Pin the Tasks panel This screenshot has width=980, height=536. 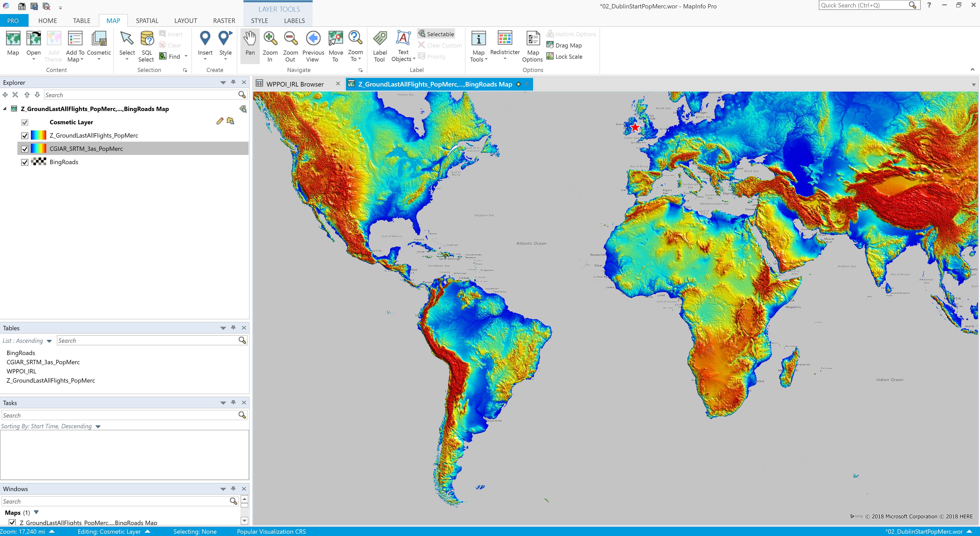click(233, 403)
